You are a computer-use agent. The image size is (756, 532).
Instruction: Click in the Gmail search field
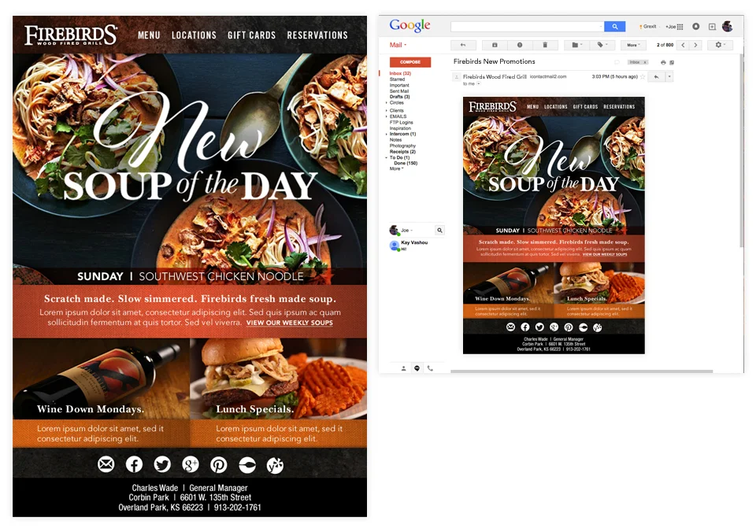click(528, 27)
